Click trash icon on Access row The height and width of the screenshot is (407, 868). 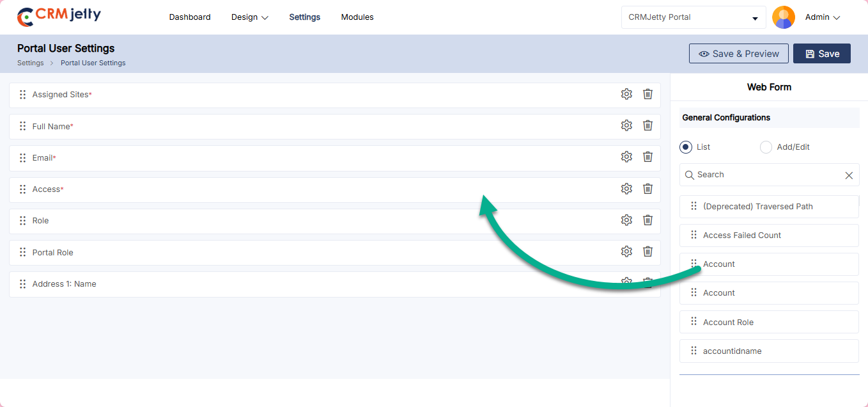647,189
